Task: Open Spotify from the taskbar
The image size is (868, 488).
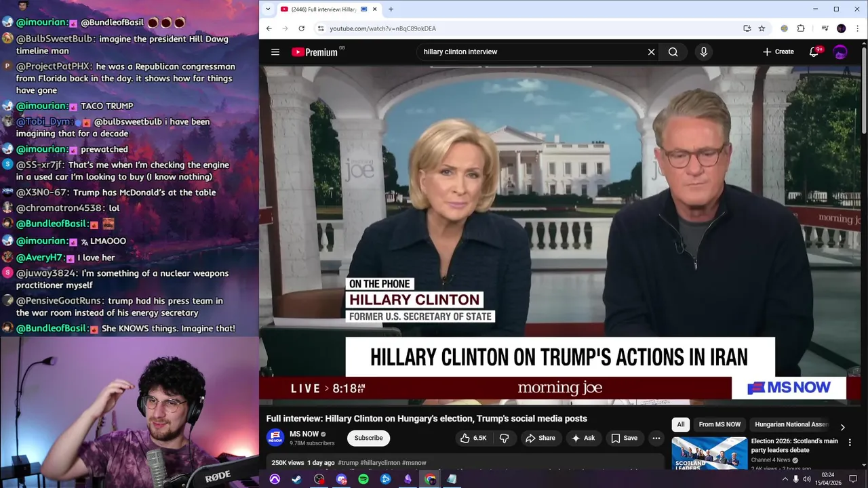Action: pyautogui.click(x=363, y=479)
